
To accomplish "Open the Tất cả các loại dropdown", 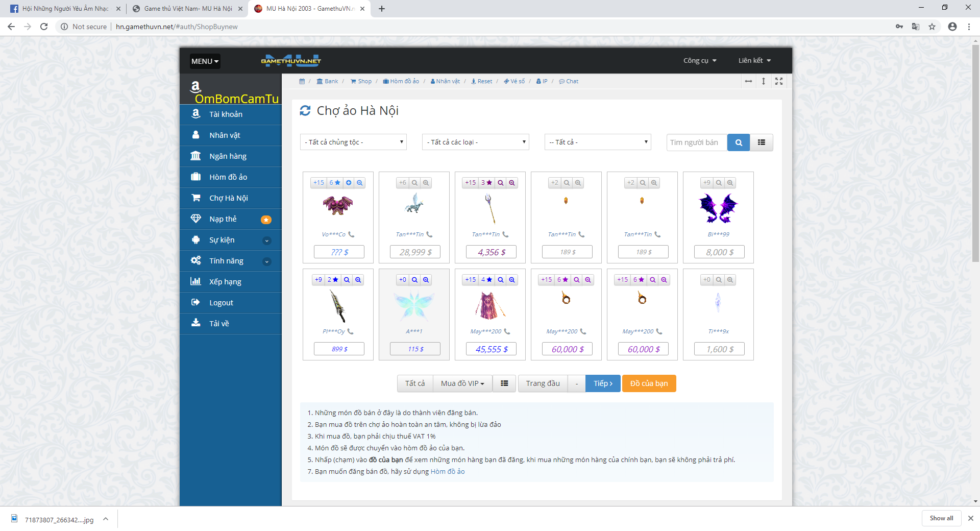I will 475,142.
